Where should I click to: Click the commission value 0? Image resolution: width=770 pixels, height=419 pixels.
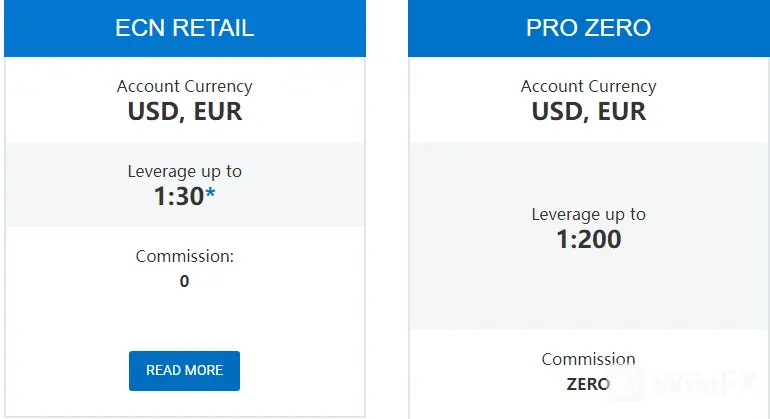click(184, 281)
